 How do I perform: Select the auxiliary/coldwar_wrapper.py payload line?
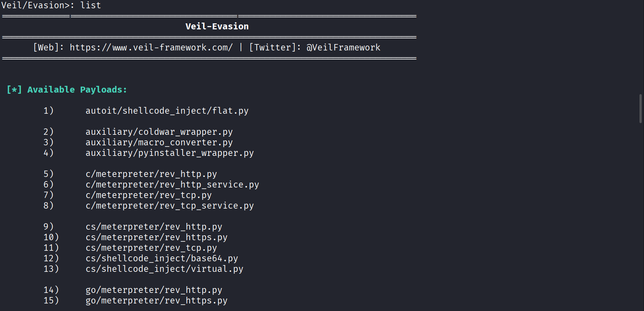point(159,132)
